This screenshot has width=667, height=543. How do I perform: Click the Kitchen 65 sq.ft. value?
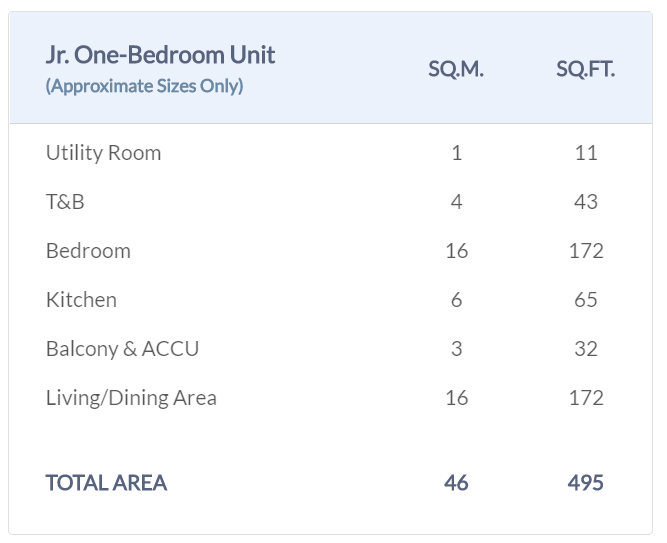(586, 300)
